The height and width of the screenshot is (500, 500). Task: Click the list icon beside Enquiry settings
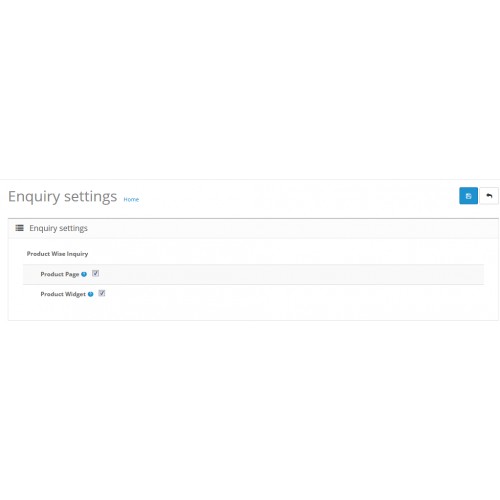(20, 228)
